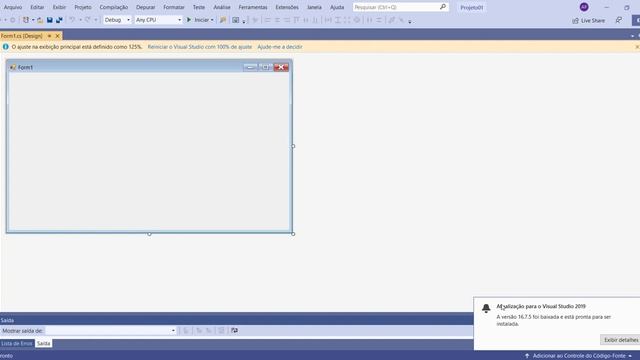Open the Exibir menu
The width and height of the screenshot is (640, 360).
59,7
